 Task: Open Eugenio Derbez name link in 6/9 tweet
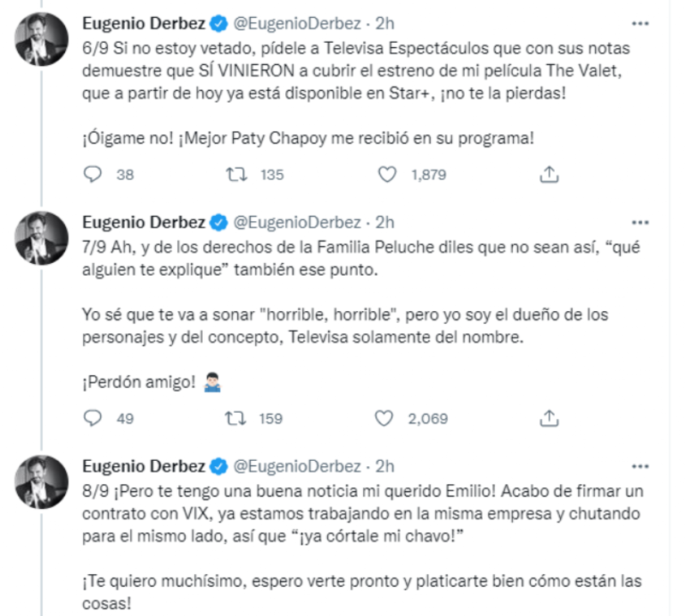[142, 20]
